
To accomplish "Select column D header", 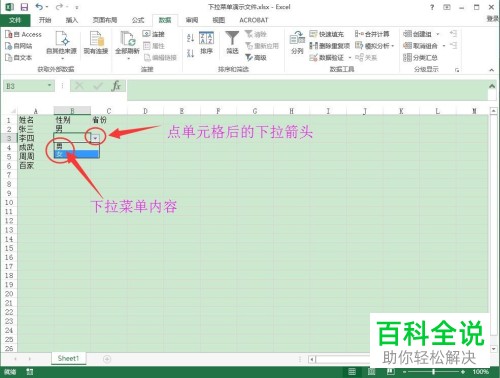I will tap(145, 111).
